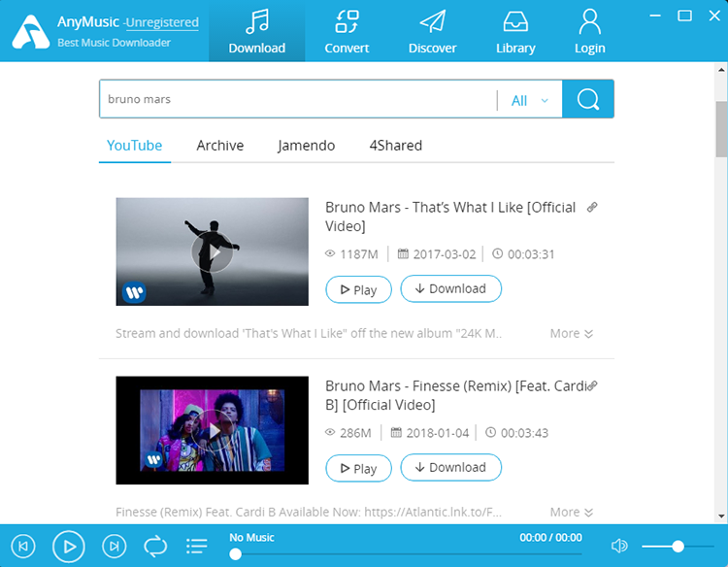Screen dimensions: 728x567
Task: Click scrollbar down arrow
Action: (721, 516)
